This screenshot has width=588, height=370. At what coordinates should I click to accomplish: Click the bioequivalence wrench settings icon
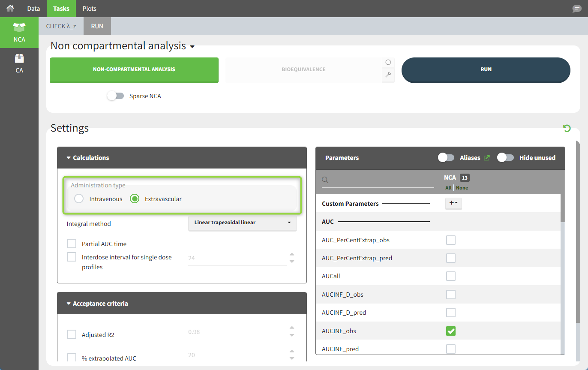tap(388, 75)
